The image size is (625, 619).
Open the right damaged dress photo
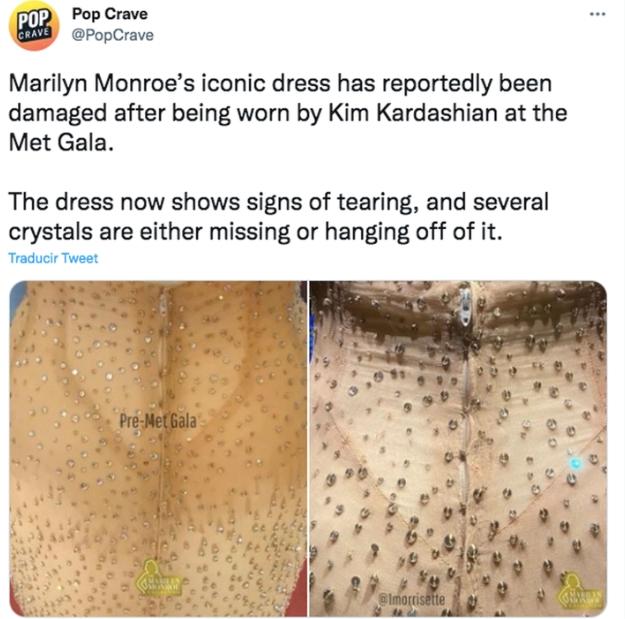458,448
